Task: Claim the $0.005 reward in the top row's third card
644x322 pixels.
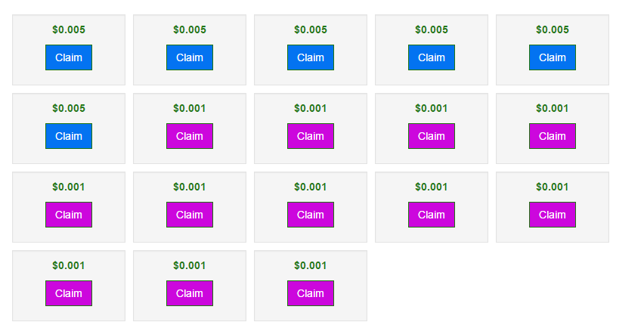Action: click(x=311, y=57)
